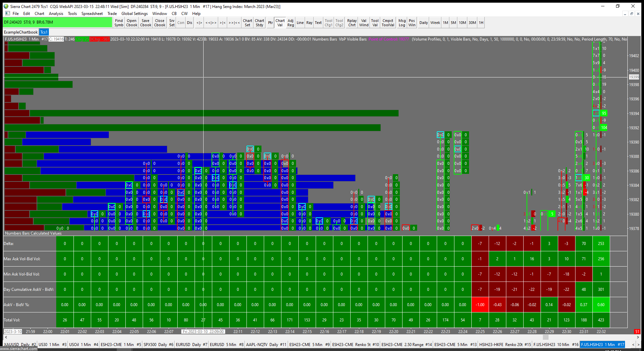Screen dimensions: 644x351
Task: Click the Sierra Chart document icon beside File
Action: [x=7, y=14]
